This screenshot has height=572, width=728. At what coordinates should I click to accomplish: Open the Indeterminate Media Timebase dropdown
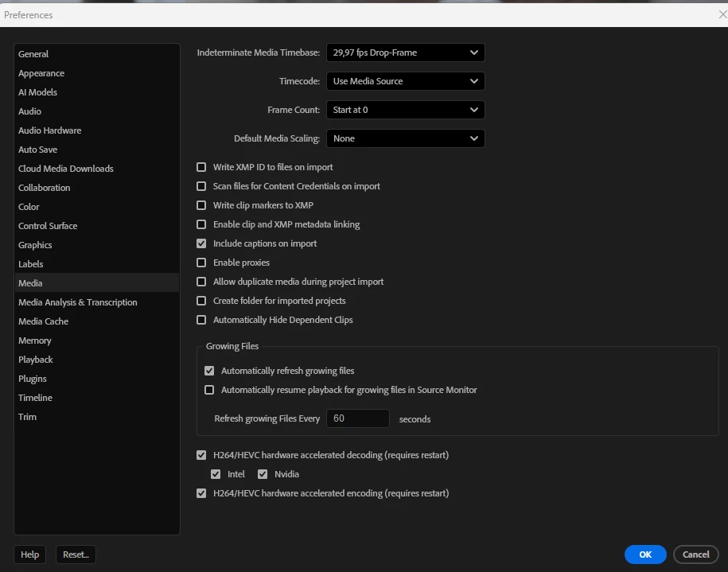(x=405, y=53)
